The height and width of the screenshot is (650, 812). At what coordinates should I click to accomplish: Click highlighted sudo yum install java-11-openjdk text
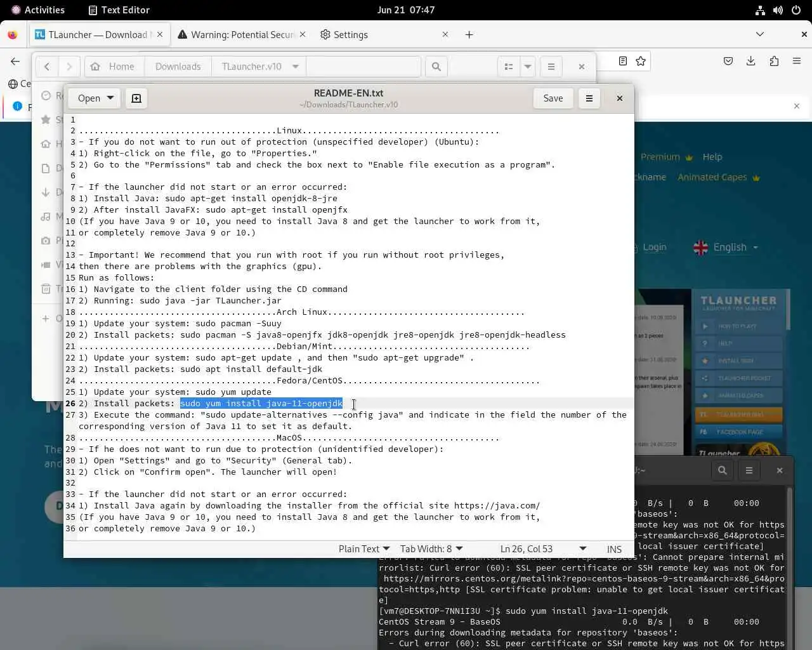[x=261, y=404]
